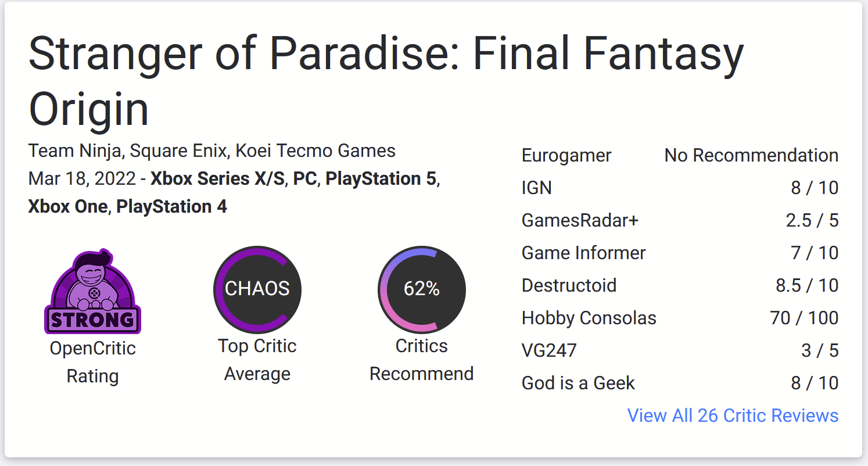Screen dimensions: 868x466
Task: Click the CHAOS Top Critic Average circle
Action: [x=257, y=289]
